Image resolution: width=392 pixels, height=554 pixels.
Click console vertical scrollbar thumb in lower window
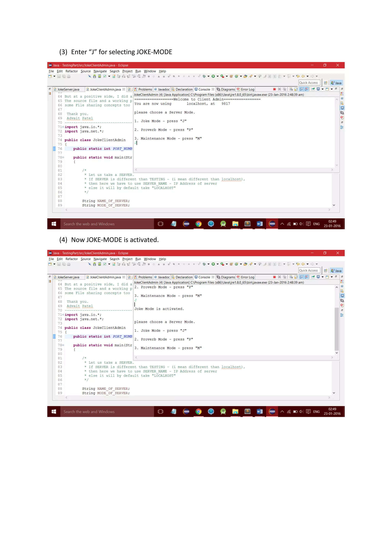(336, 329)
